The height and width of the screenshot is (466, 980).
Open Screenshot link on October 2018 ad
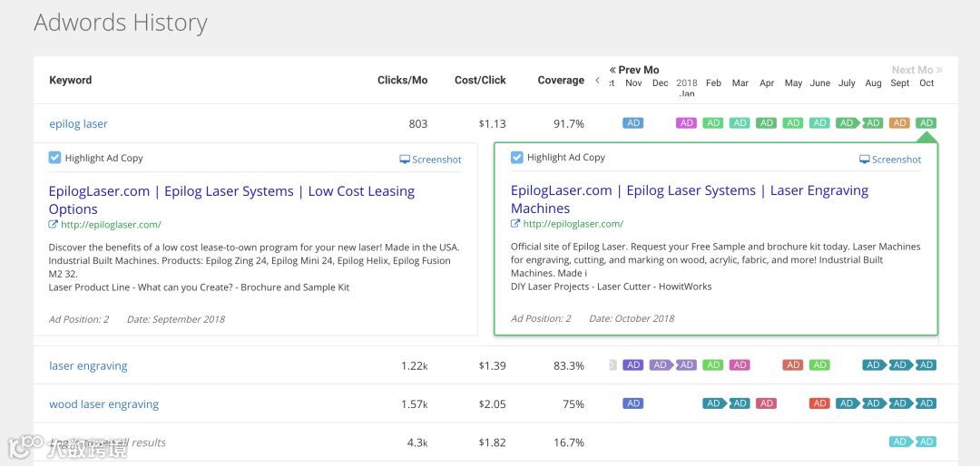pyautogui.click(x=890, y=160)
